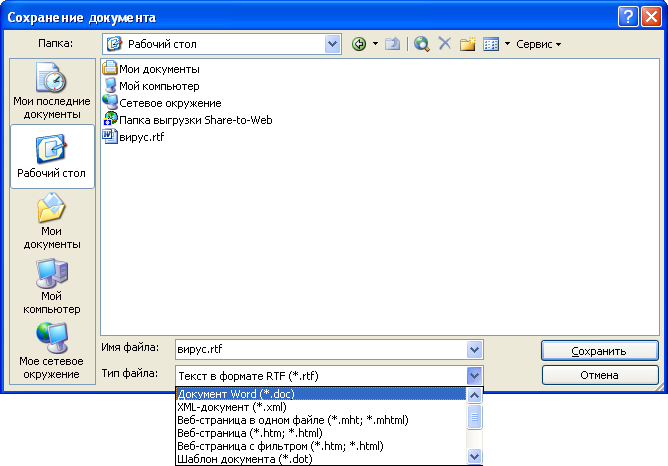668x466 pixels.
Task: Select Мои последние документы in places bar
Action: (x=52, y=92)
